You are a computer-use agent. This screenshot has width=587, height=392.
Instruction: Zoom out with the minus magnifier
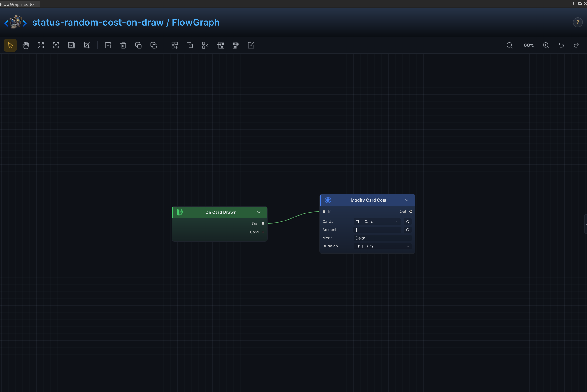(x=510, y=45)
